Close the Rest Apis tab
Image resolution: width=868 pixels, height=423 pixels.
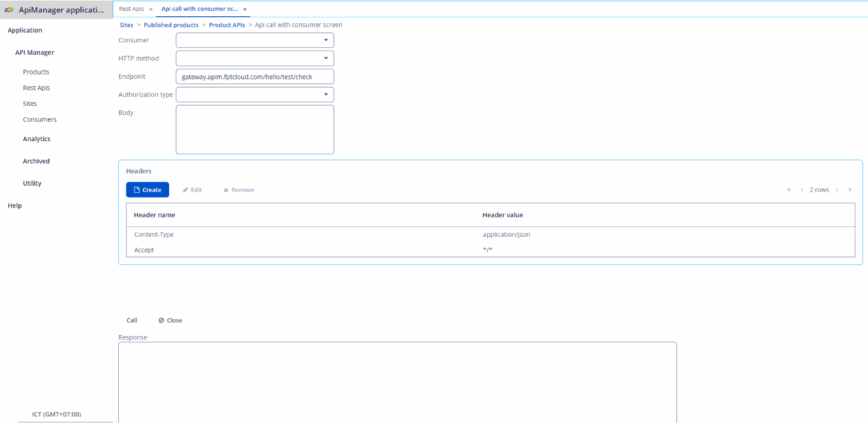(151, 9)
